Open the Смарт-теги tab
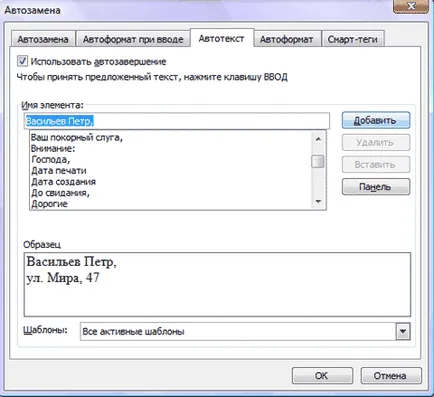Viewport: 434px width, 397px height. point(352,39)
